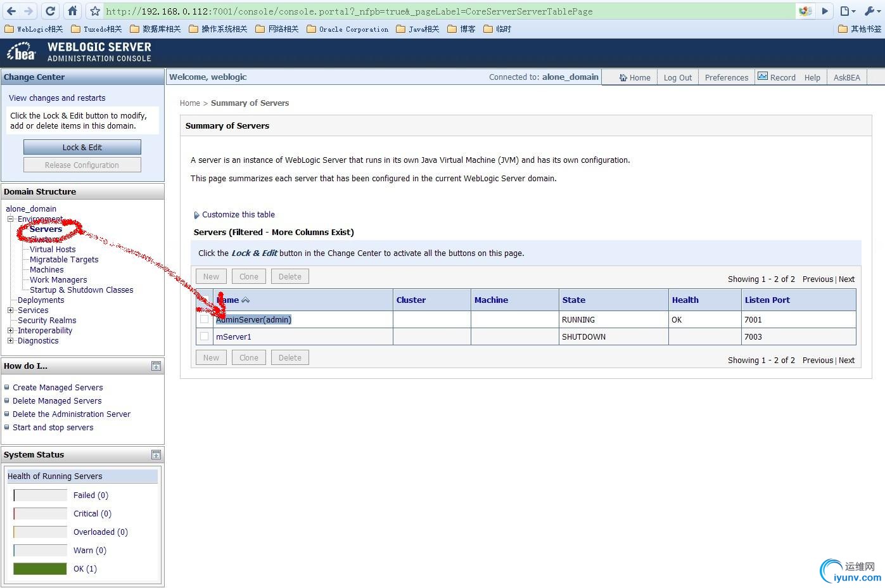This screenshot has width=885, height=588.
Task: Go forward with browser forward arrow
Action: tap(29, 11)
